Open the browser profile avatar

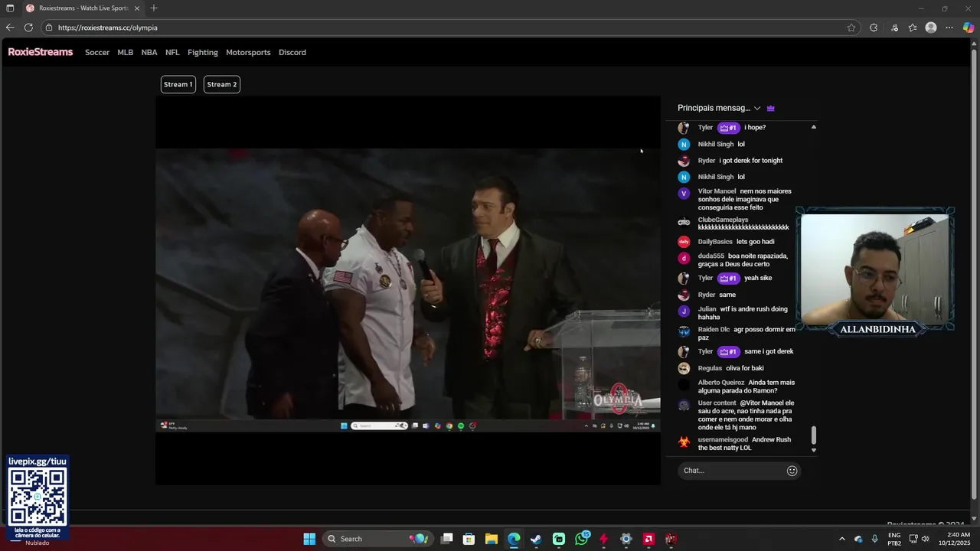tap(931, 28)
